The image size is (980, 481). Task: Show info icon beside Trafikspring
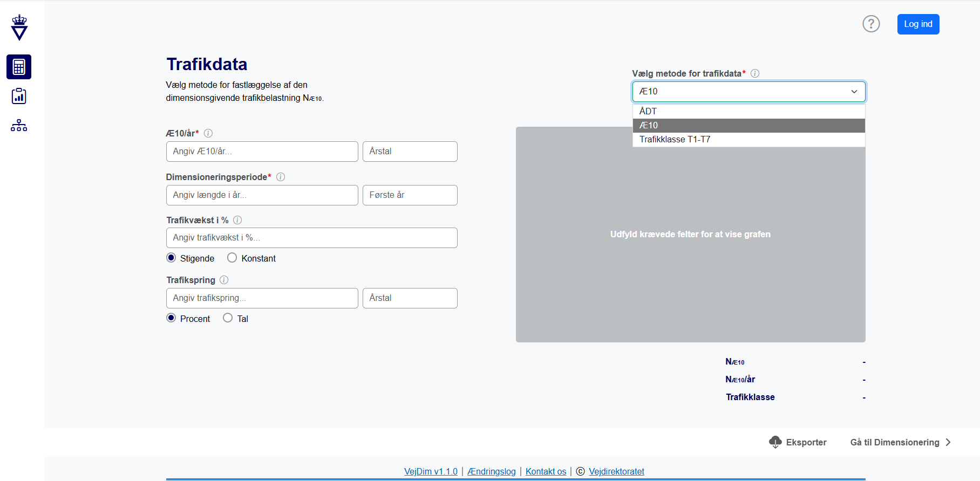point(224,280)
